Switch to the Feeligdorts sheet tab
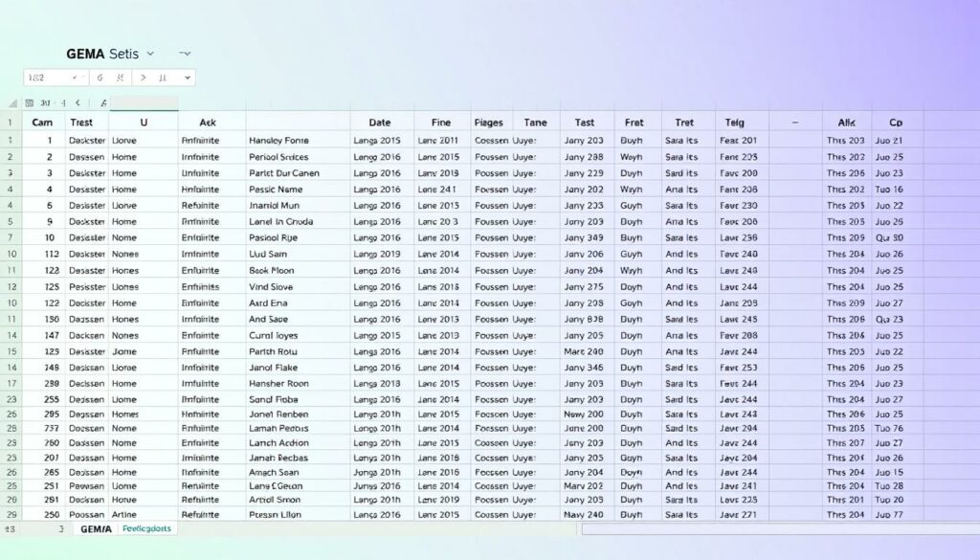The width and height of the screenshot is (980, 560). (x=146, y=528)
